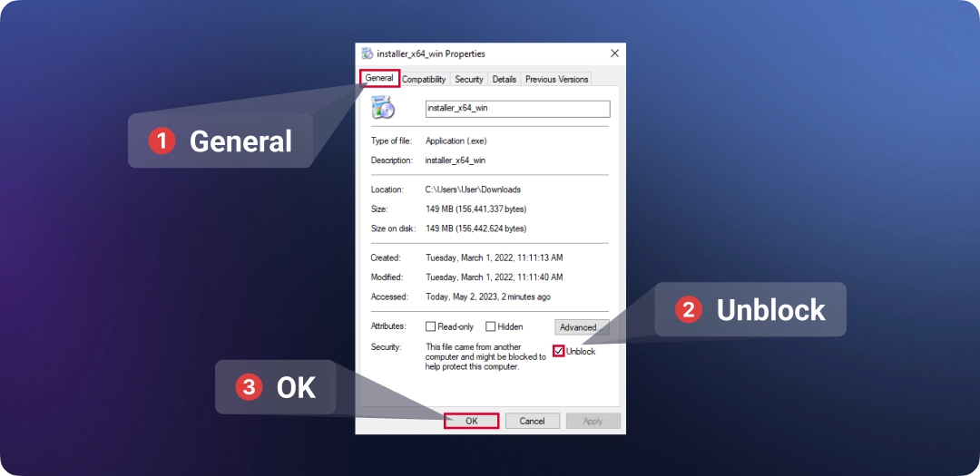
Task: Tick the Hidden attribute checkbox
Action: [x=490, y=326]
